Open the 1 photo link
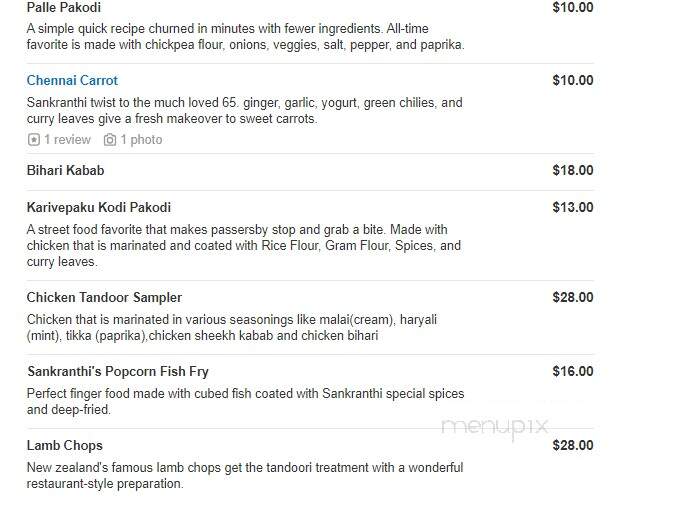Image resolution: width=674 pixels, height=509 pixels. point(141,140)
